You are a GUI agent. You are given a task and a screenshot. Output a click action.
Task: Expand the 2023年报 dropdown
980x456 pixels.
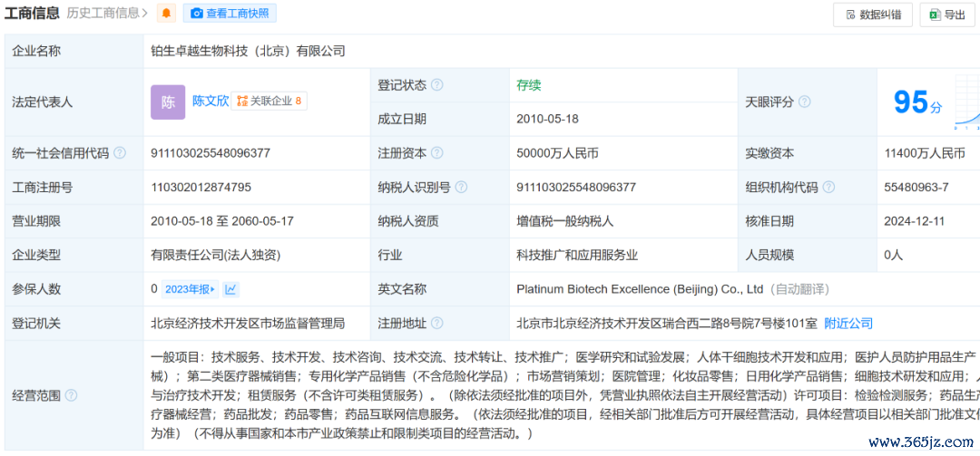point(190,289)
